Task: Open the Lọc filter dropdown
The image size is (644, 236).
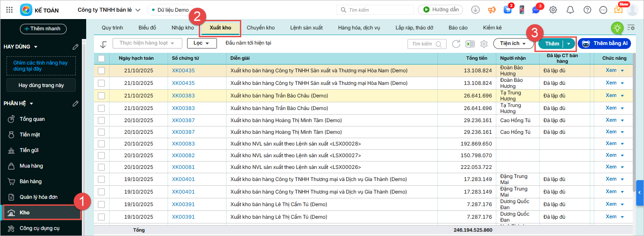Action: click(x=201, y=43)
